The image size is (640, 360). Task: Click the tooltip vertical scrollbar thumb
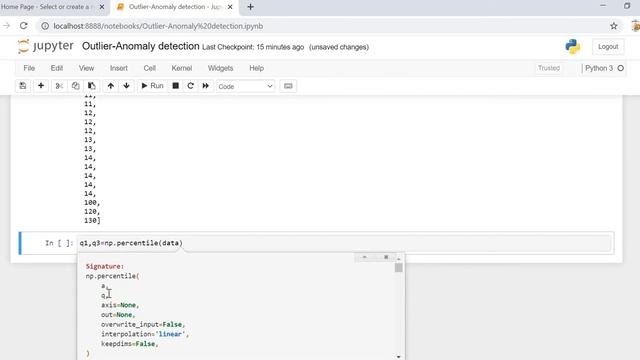(399, 268)
